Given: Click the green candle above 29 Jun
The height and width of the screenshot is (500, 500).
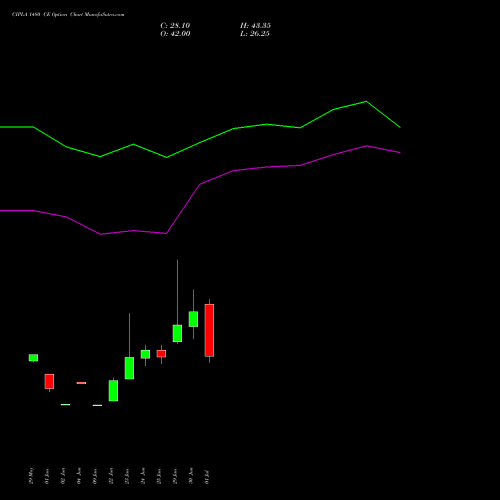Looking at the screenshot, I should click(177, 333).
